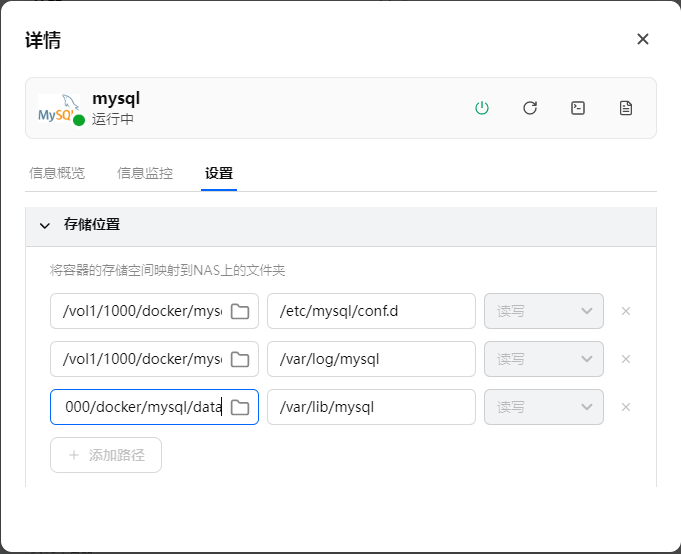Click the power icon to stop mysql

[482, 108]
